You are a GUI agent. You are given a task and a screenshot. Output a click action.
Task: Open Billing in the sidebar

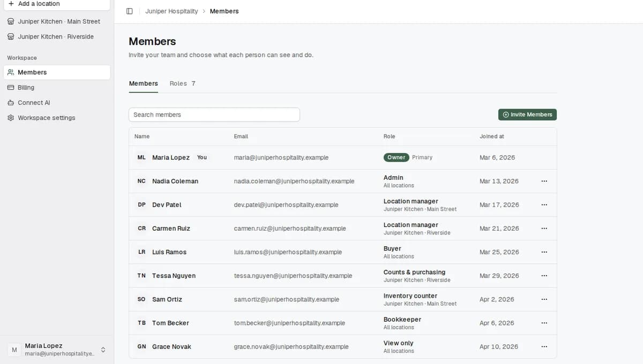57,87
